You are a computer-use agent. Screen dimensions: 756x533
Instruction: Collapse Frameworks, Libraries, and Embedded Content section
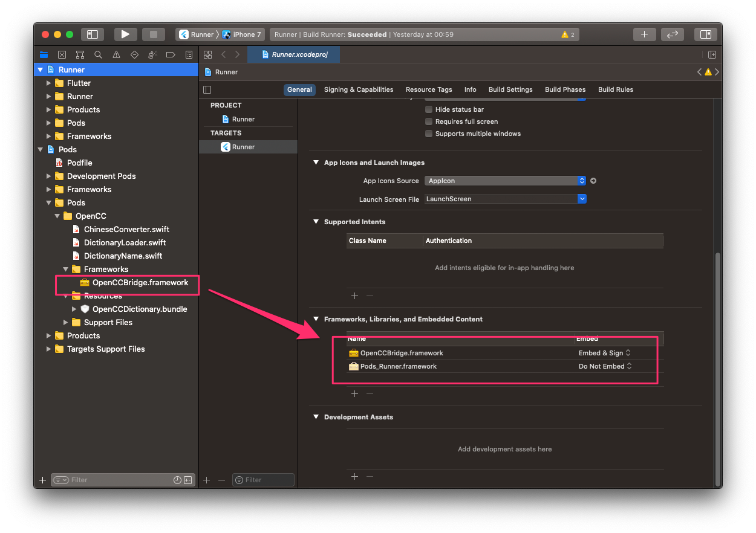click(316, 319)
